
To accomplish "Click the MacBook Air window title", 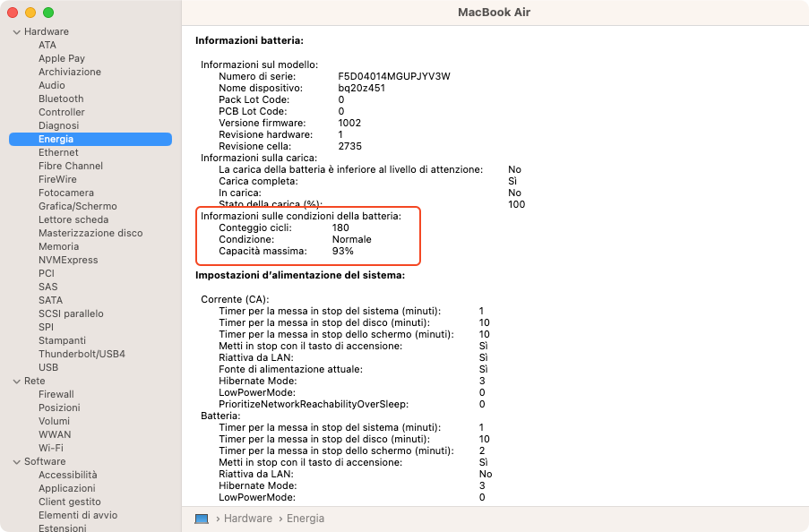I will (x=494, y=12).
